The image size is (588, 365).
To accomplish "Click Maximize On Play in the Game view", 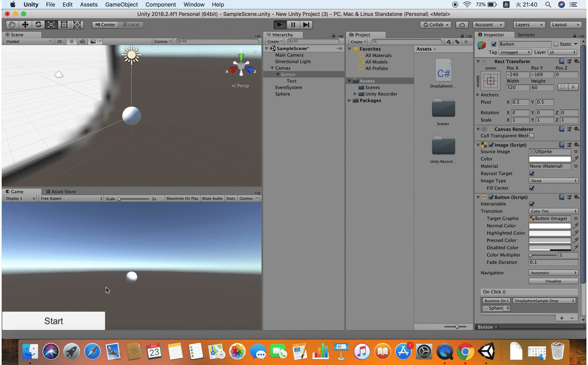I will click(183, 198).
